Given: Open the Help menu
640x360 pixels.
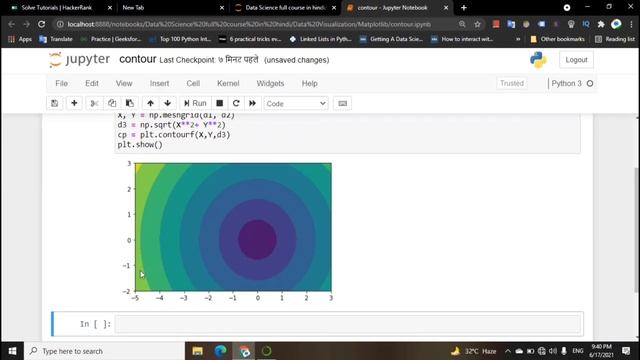Looking at the screenshot, I should point(309,83).
